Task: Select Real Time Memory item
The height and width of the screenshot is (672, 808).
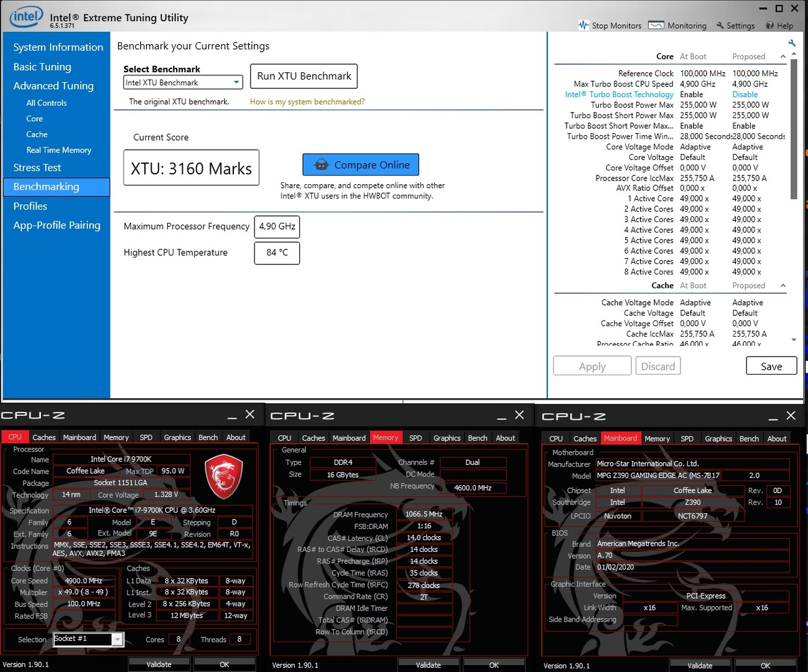Action: point(58,150)
